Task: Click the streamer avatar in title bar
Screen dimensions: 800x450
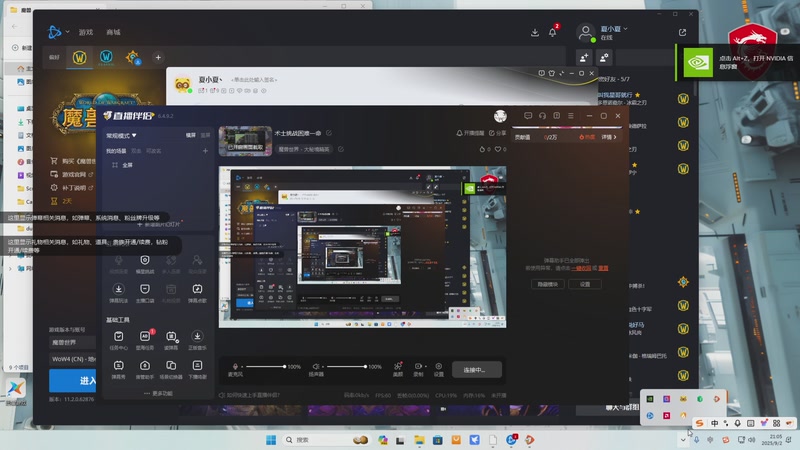Action: pyautogui.click(x=500, y=116)
